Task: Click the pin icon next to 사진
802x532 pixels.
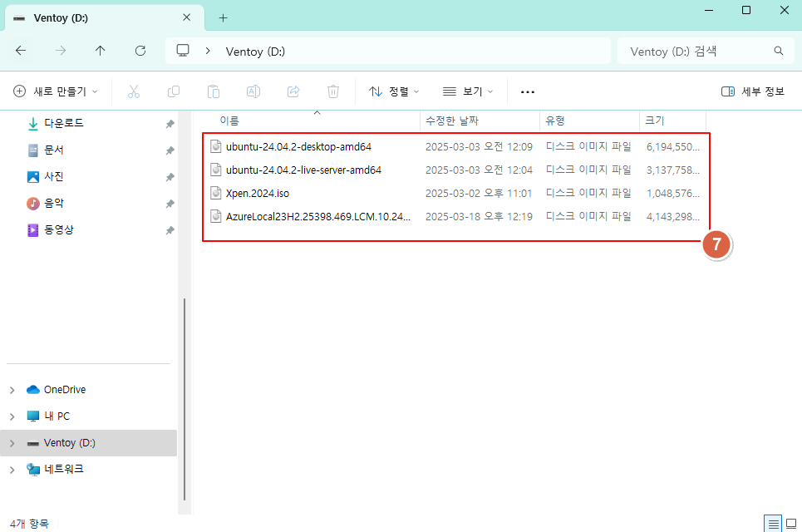Action: tap(170, 177)
